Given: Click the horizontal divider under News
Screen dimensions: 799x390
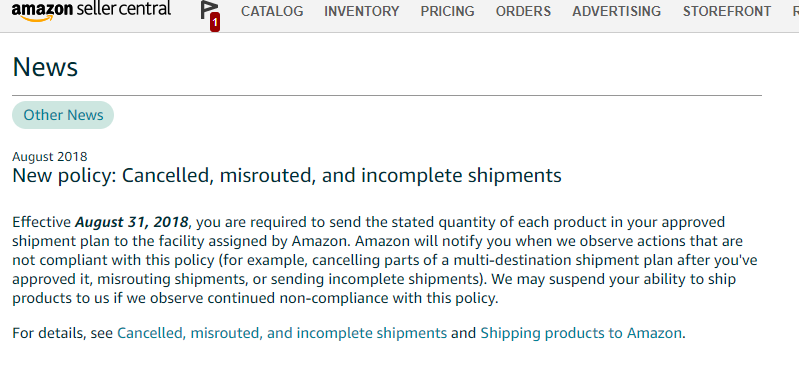Looking at the screenshot, I should tap(387, 95).
